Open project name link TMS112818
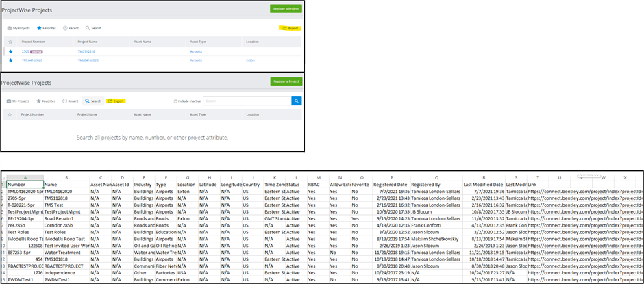 86,52
